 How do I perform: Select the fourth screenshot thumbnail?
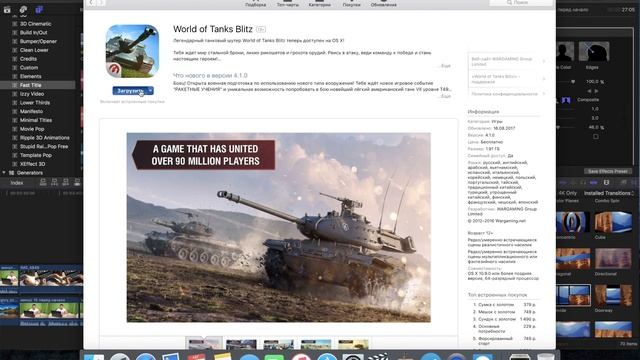click(x=316, y=344)
